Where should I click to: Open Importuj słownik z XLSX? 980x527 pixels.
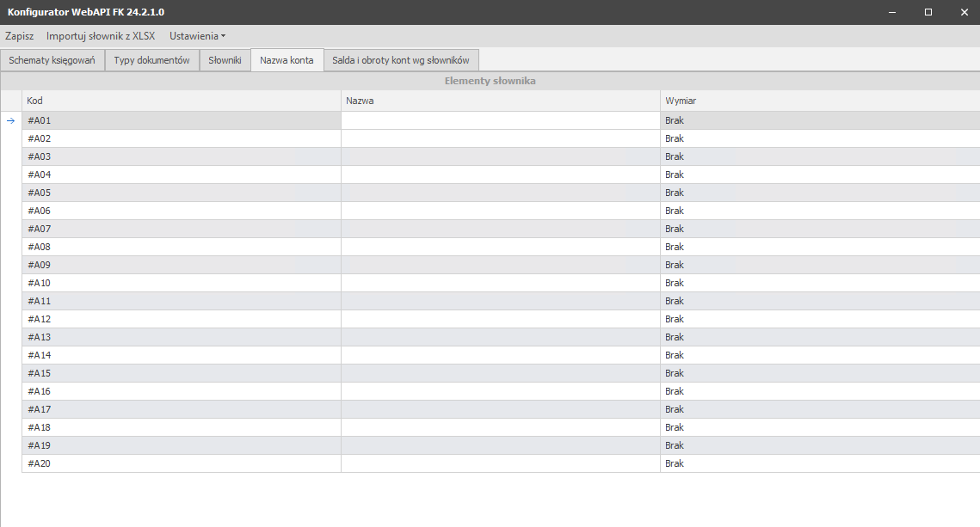click(x=101, y=36)
